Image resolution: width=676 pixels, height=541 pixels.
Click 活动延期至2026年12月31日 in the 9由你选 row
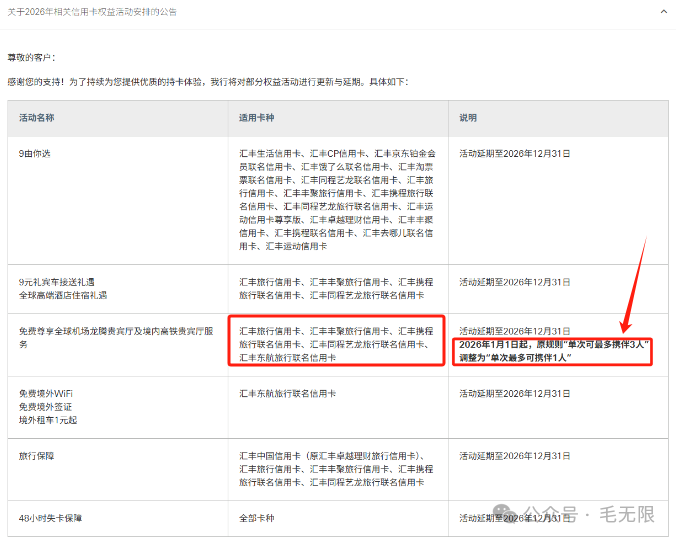(x=515, y=153)
